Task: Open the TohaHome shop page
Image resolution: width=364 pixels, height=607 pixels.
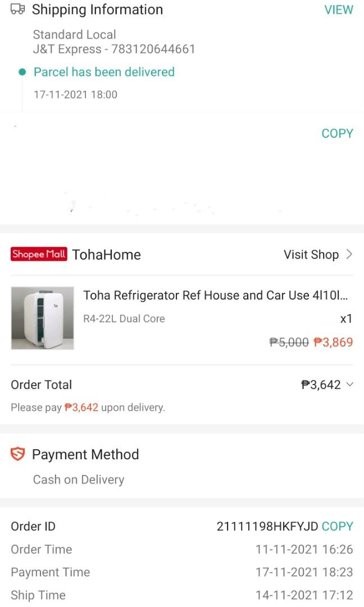Action: pyautogui.click(x=106, y=254)
